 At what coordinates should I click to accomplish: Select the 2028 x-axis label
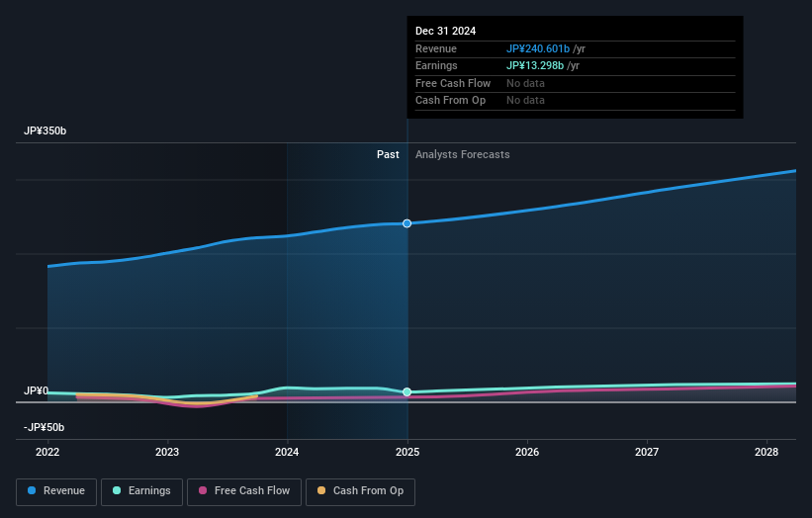[x=767, y=452]
